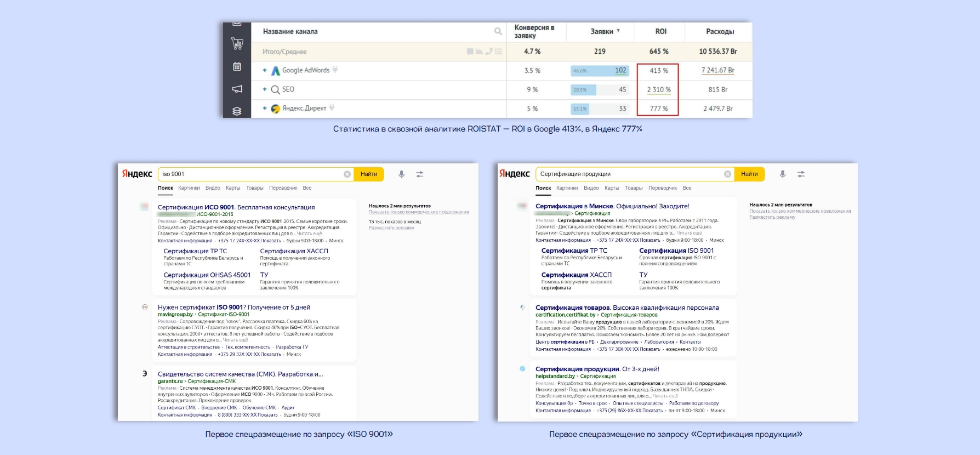Open the layers stack icon in Roistat sidebar
This screenshot has width=980, height=455.
tap(237, 111)
